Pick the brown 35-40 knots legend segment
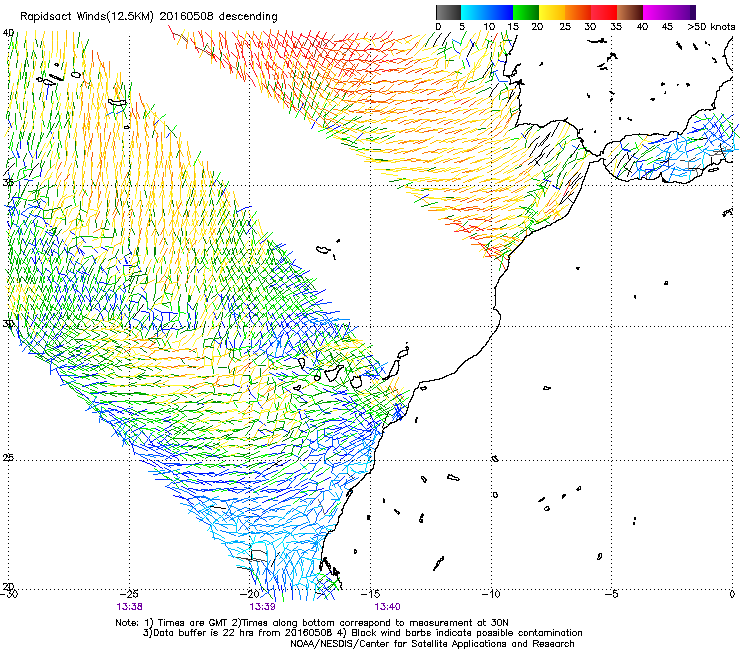The height and width of the screenshot is (650, 740). pos(630,12)
